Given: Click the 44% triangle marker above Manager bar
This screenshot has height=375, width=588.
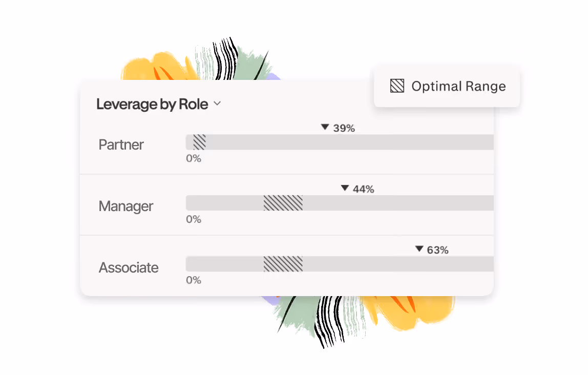Looking at the screenshot, I should coord(345,188).
